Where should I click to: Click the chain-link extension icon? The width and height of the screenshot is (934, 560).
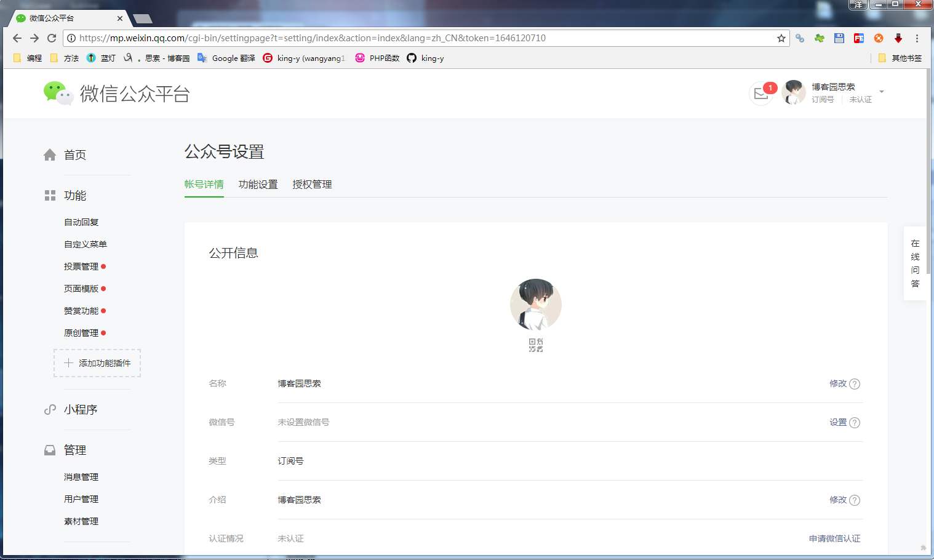point(800,38)
